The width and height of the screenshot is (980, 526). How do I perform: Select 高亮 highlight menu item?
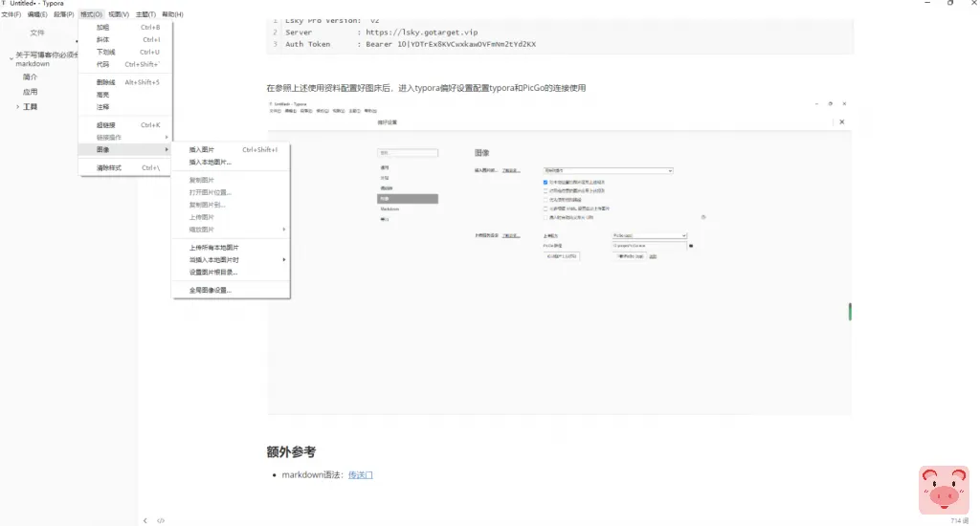[125, 95]
